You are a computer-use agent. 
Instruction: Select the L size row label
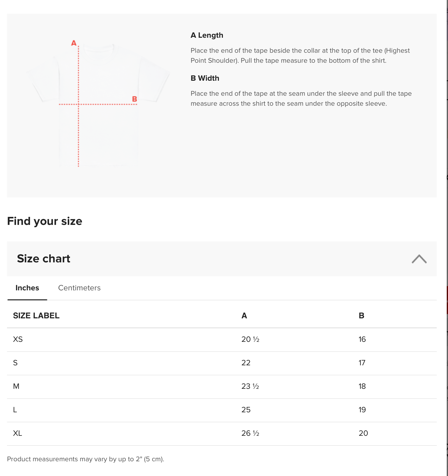(15, 410)
